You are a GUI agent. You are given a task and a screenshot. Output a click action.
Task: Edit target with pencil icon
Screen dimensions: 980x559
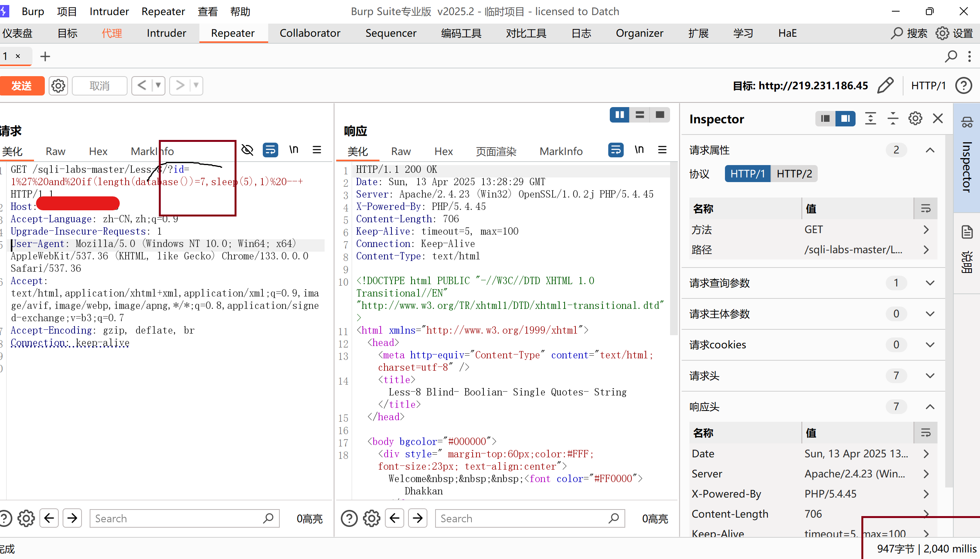tap(885, 85)
